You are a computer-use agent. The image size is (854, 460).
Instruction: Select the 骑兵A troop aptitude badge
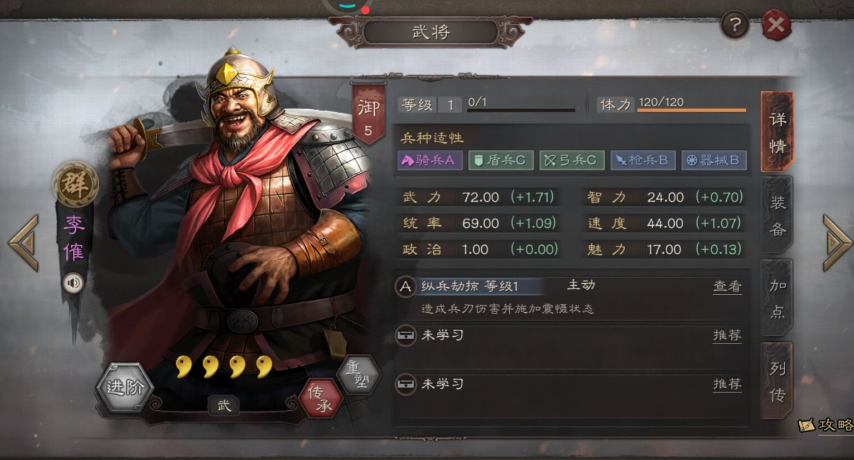click(x=430, y=160)
